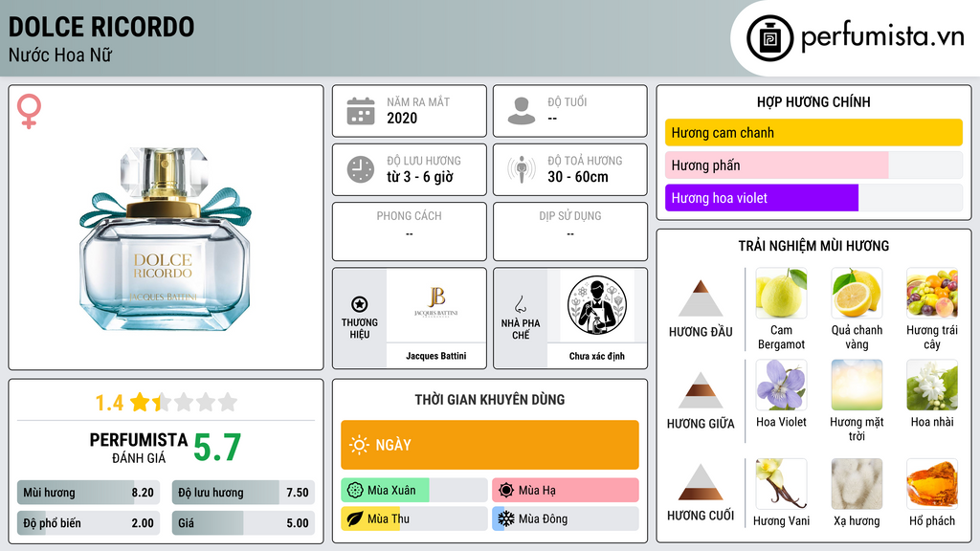Click the perfumista.vn site name
Image resolution: width=980 pixels, height=551 pixels.
tap(882, 37)
